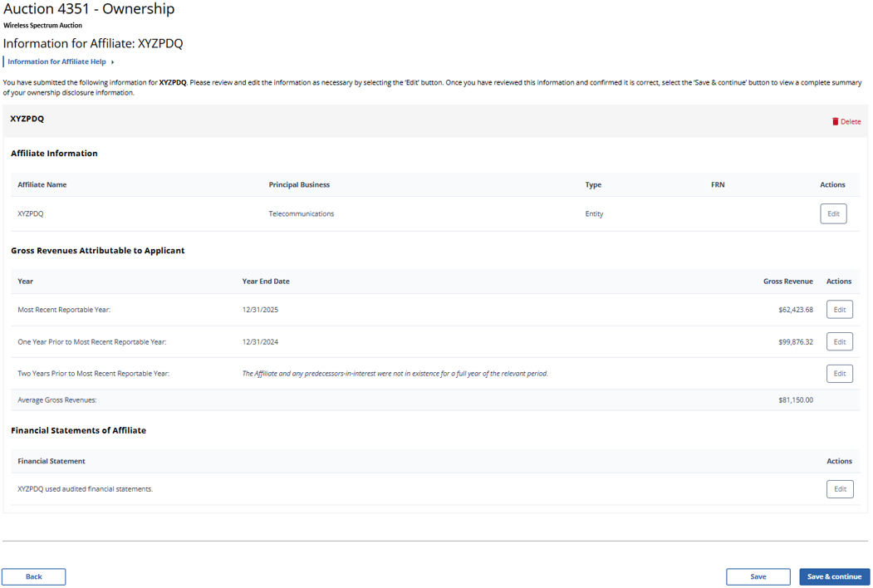Edit the Two Years Prior revenue row
Screen dimensions: 873x588
(x=840, y=374)
